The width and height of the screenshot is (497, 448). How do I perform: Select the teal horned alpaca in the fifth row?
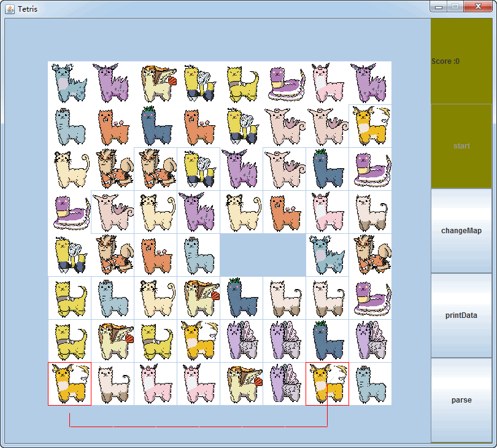[x=327, y=255]
